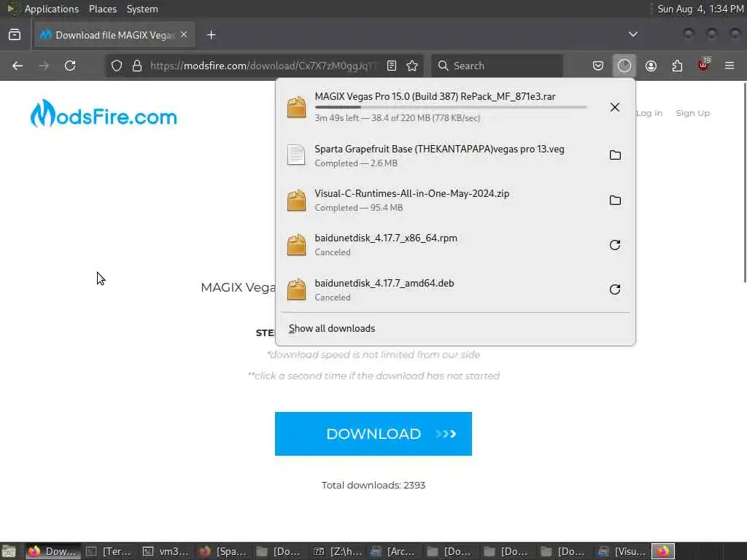Retry baidunetdisk rpm download

[615, 245]
